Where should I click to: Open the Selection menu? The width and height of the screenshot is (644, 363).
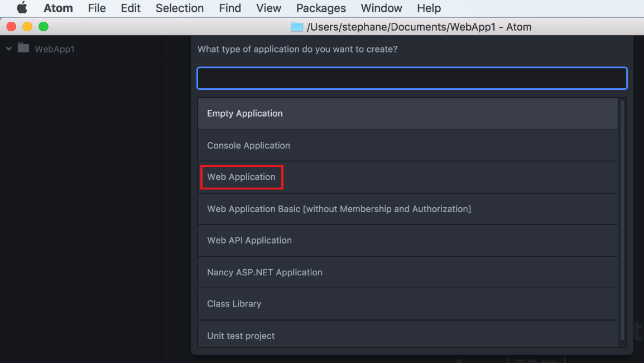pos(180,8)
